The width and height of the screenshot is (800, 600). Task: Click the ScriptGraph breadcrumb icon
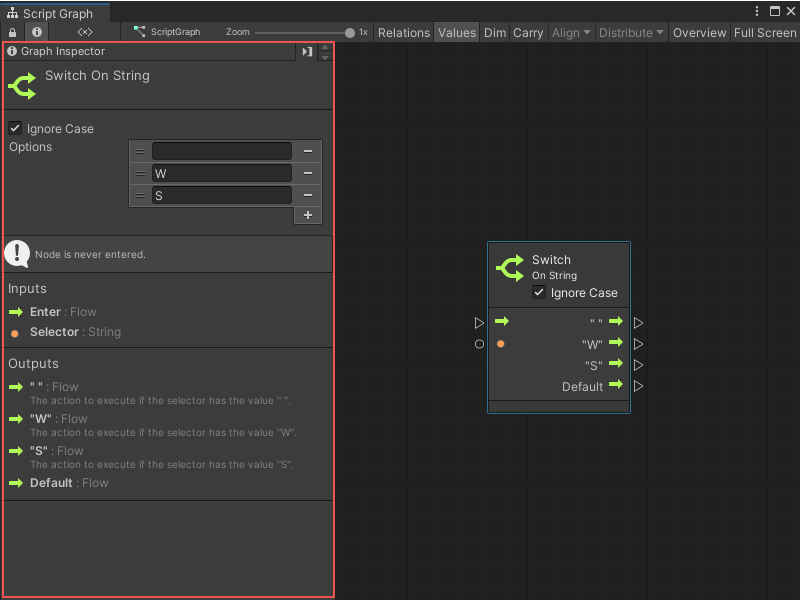(x=141, y=31)
